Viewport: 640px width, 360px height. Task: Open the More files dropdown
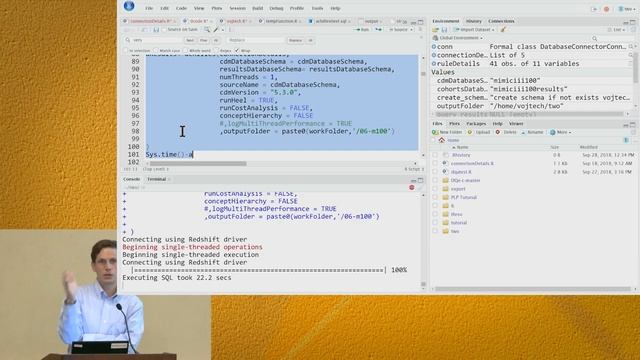(x=561, y=132)
